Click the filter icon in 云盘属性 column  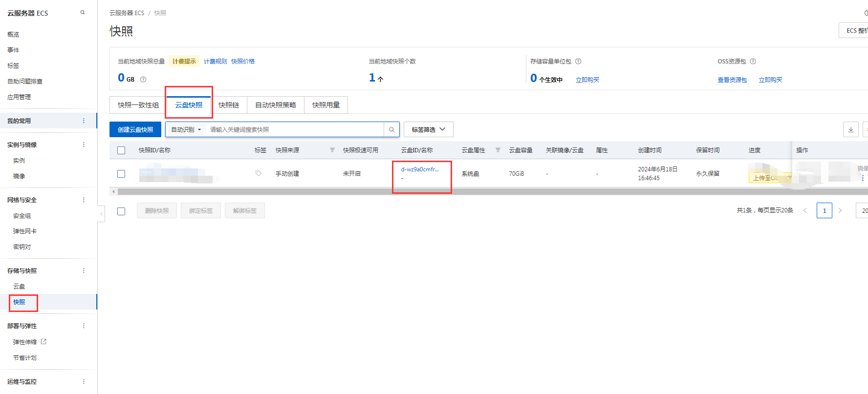pos(498,150)
